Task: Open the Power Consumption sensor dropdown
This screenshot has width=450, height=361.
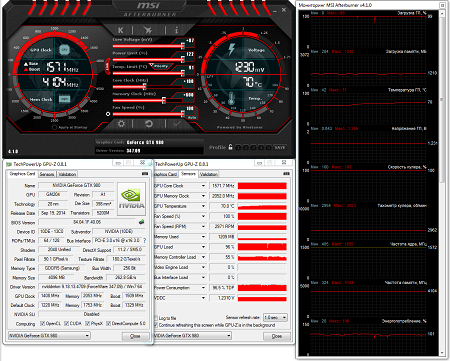Action: (x=203, y=288)
